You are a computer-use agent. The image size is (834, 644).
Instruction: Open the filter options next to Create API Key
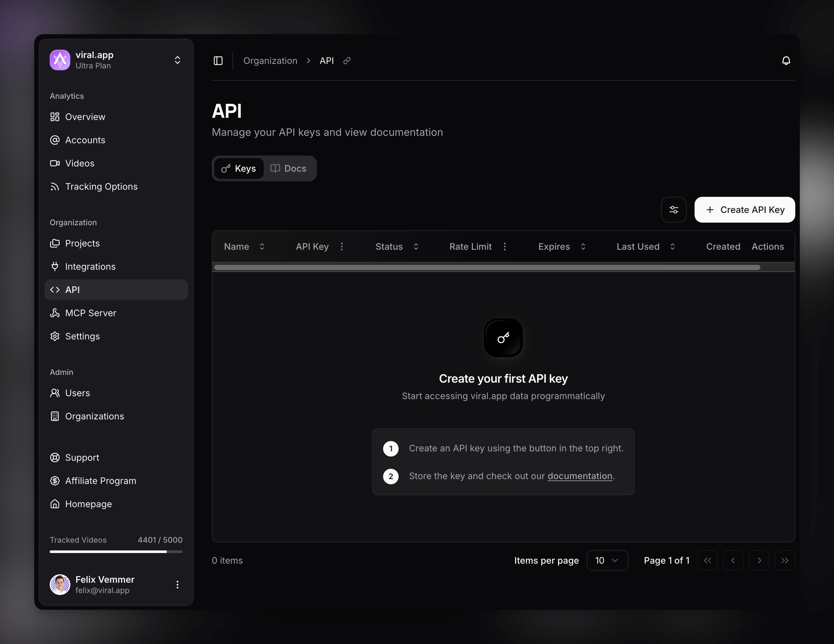tap(674, 210)
